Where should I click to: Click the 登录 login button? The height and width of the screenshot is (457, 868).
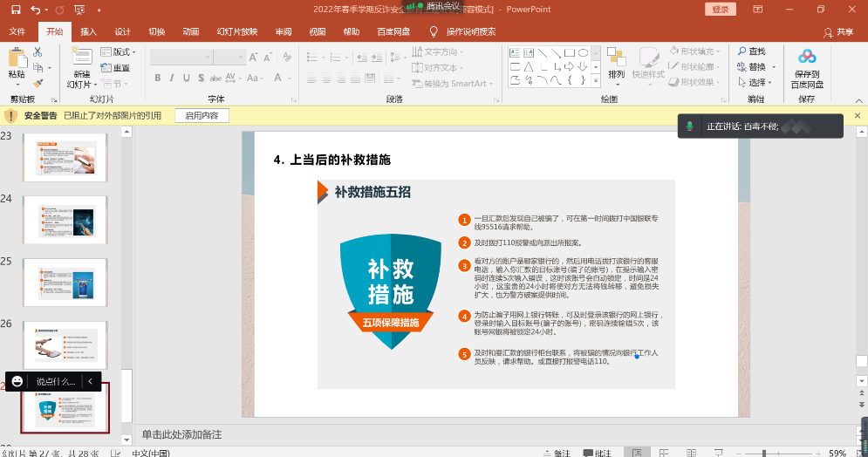coord(720,10)
